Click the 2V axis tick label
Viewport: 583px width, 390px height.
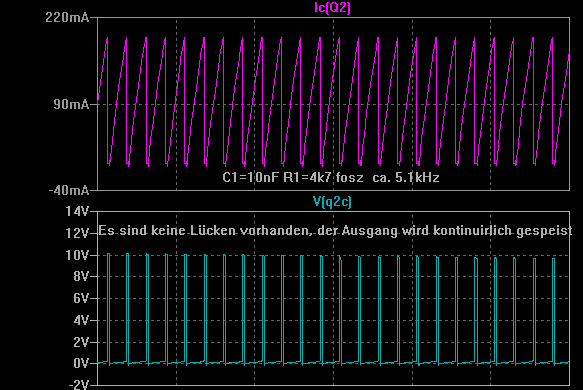coord(81,342)
